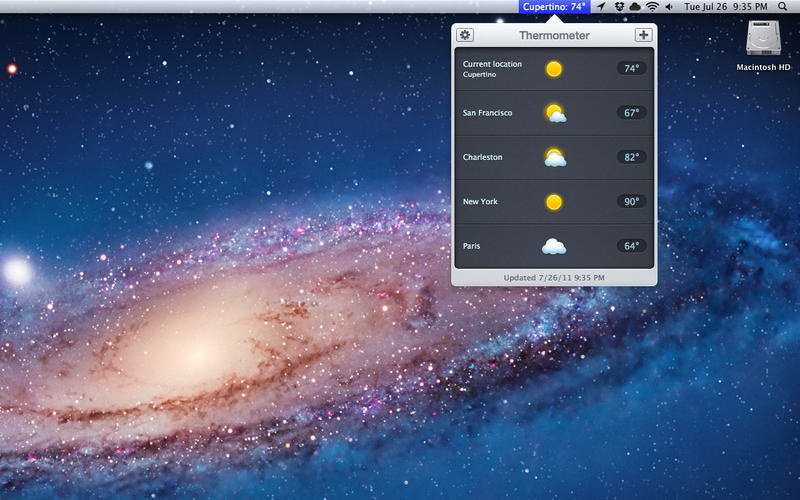This screenshot has height=500, width=800.
Task: Click the cloud icon in menu bar
Action: [634, 6]
